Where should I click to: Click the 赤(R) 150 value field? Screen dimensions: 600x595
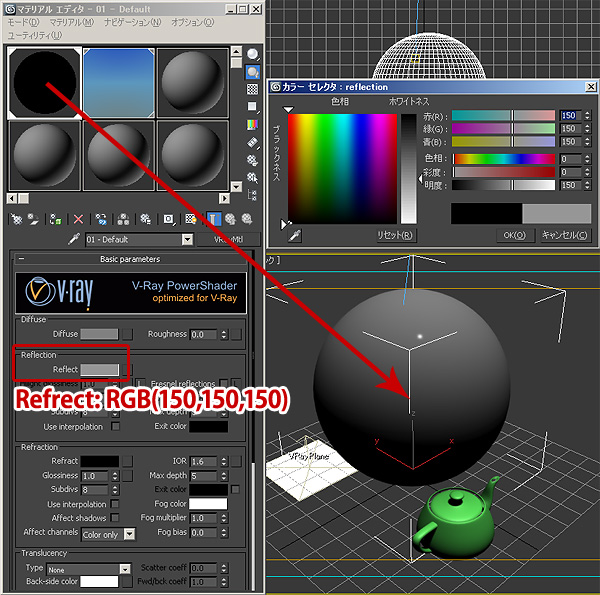[571, 115]
